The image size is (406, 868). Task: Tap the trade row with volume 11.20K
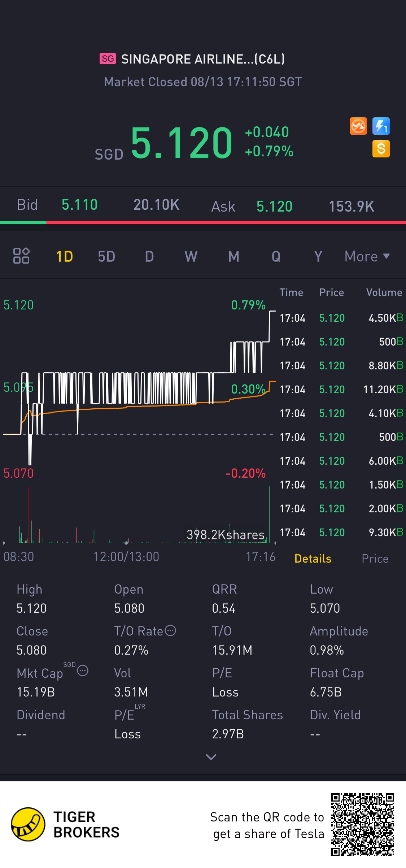341,389
